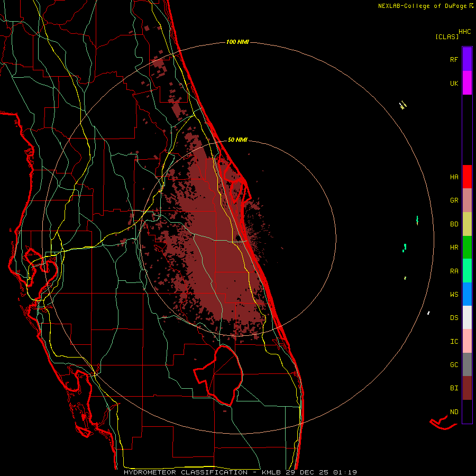The height and width of the screenshot is (476, 476).
Task: Click the blue WS legend color swatch
Action: [x=467, y=294]
